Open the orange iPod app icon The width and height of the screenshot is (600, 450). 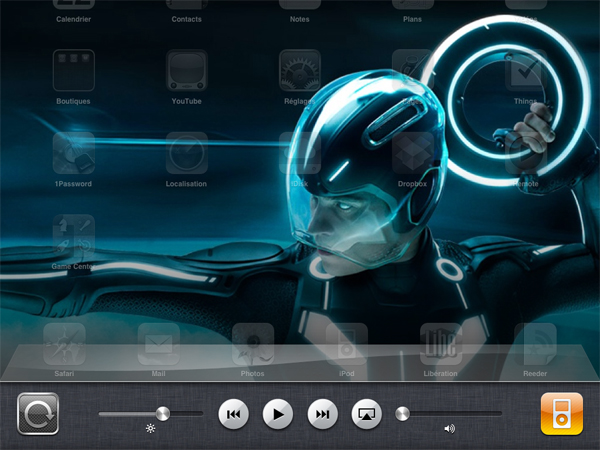(562, 414)
